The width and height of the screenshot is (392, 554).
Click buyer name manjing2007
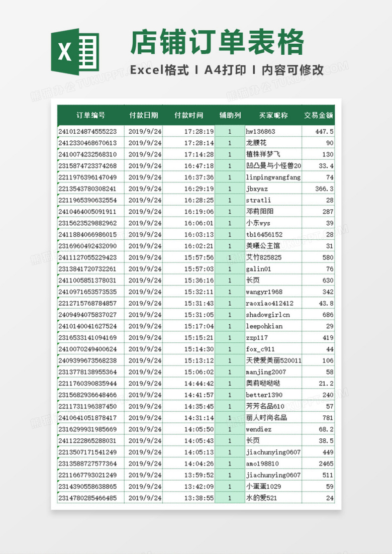point(266,372)
